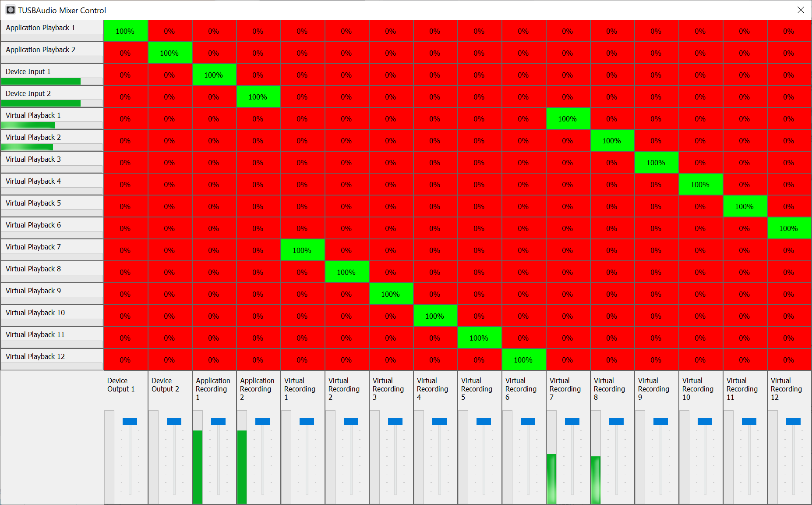
Task: Select the Application Playback 2 row header
Action: coord(52,53)
